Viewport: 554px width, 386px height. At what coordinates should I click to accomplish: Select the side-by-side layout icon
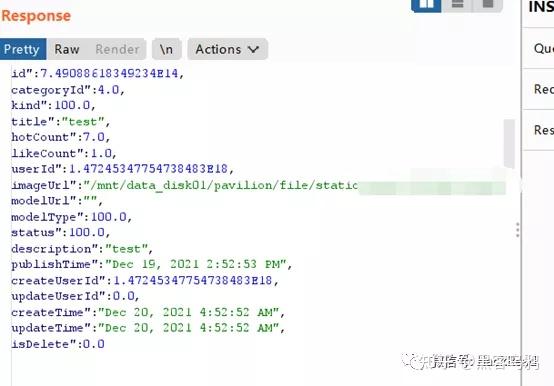point(426,5)
